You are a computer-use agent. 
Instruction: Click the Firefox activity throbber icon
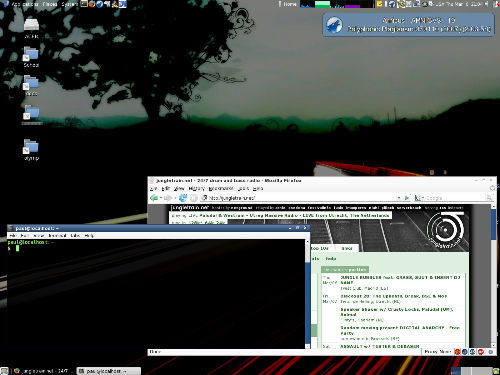pyautogui.click(x=492, y=188)
